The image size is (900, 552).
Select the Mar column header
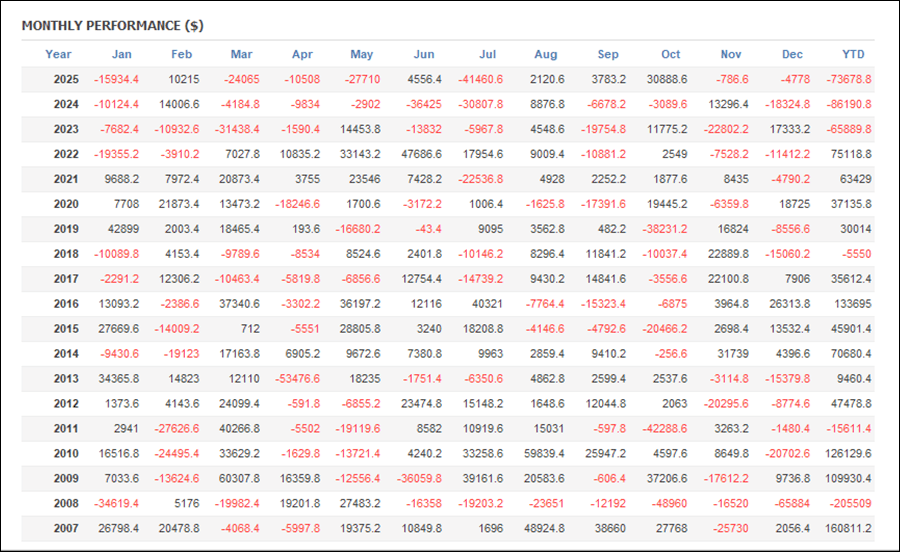[241, 54]
